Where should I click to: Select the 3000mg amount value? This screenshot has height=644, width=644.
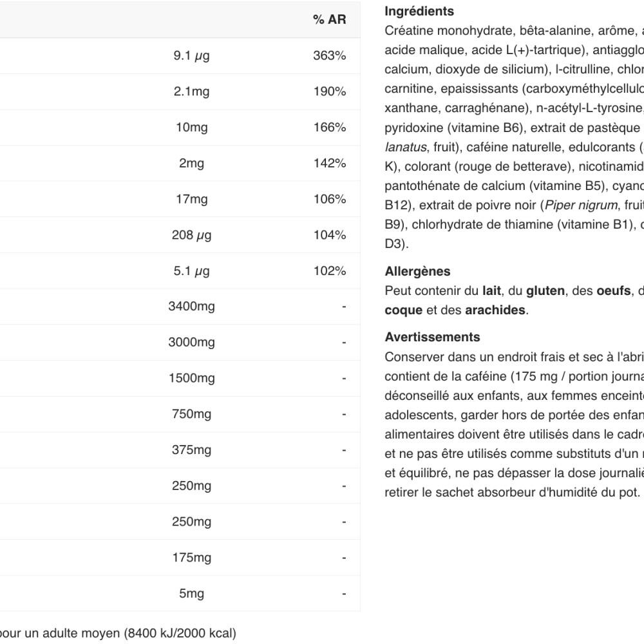(191, 343)
